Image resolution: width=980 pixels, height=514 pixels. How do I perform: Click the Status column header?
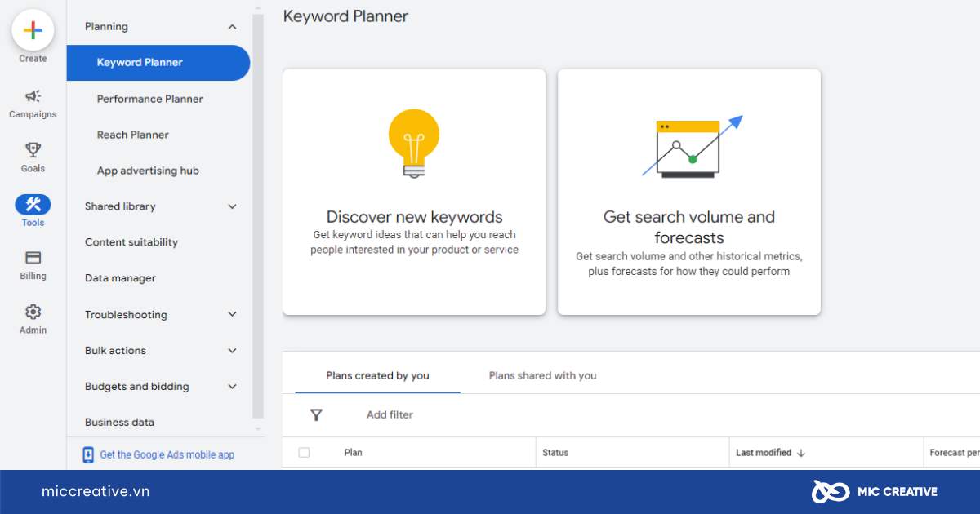555,453
